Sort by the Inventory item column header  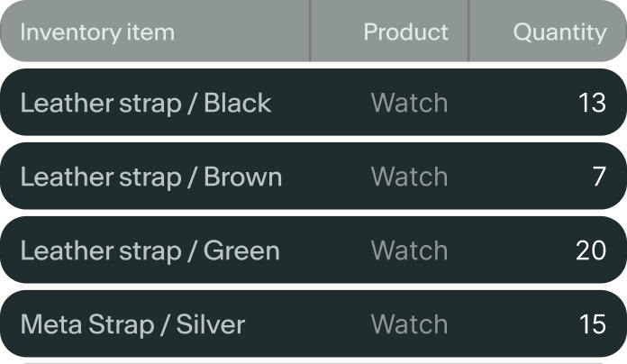pyautogui.click(x=97, y=33)
